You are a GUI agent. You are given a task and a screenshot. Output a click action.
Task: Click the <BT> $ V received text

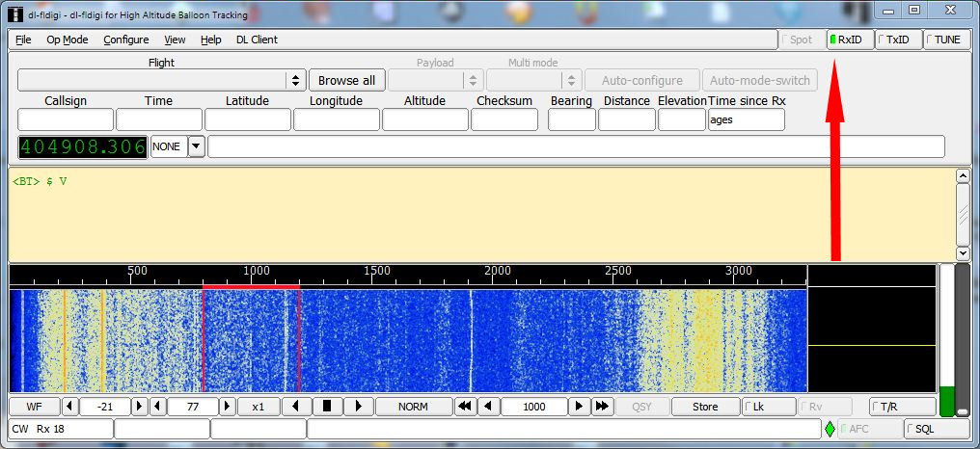click(40, 181)
